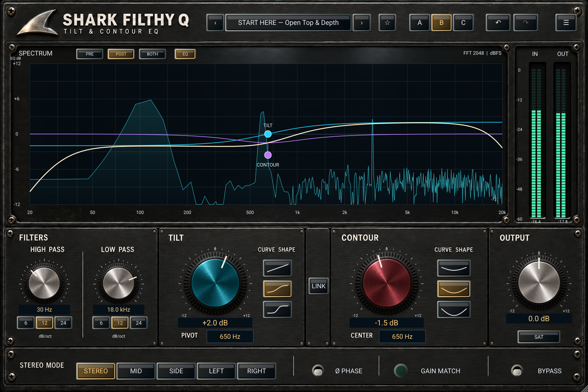Select RIGHT stereo mode
Viewport: 588px width, 392px height.
(256, 371)
